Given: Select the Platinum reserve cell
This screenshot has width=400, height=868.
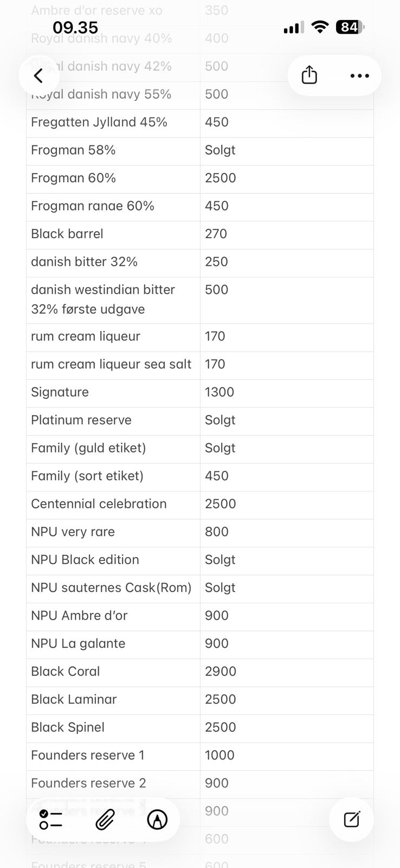Looking at the screenshot, I should tap(113, 420).
